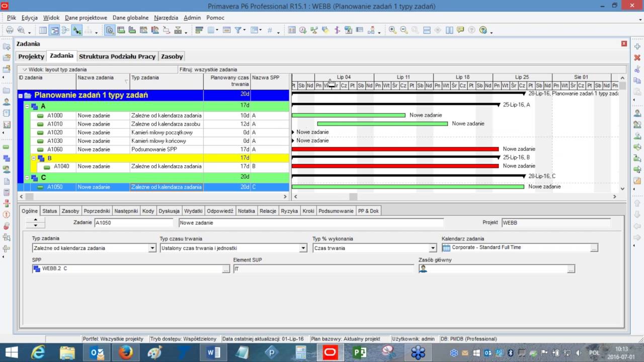Click the Typ zadania cell 'Podsumowanie SPP'
644x362 pixels.
pyautogui.click(x=167, y=149)
